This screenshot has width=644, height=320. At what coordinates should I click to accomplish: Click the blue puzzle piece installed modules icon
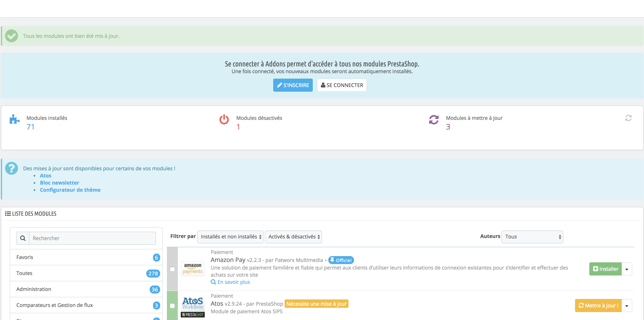coord(15,119)
